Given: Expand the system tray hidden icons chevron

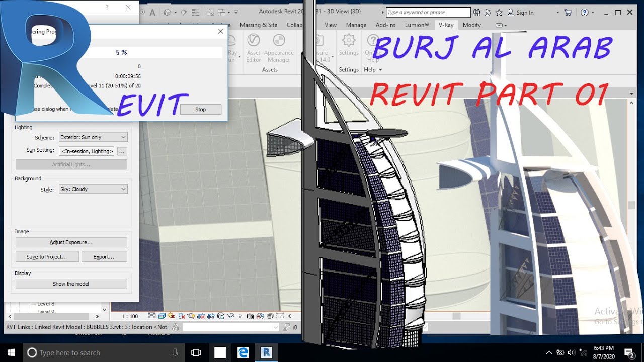Looking at the screenshot, I should (549, 352).
